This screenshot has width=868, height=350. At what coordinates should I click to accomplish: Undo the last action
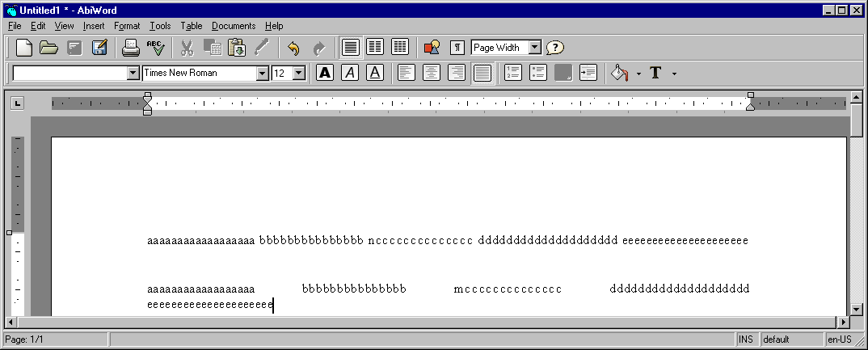[293, 48]
